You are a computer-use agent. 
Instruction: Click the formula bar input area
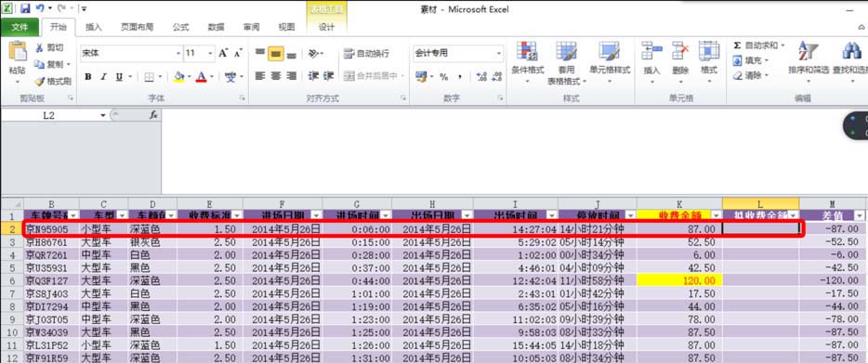click(514, 150)
